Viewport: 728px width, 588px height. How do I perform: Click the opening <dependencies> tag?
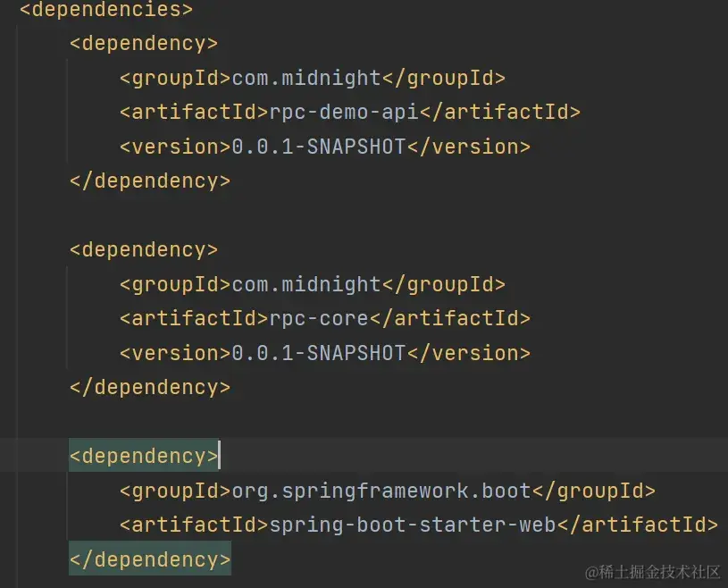[106, 10]
